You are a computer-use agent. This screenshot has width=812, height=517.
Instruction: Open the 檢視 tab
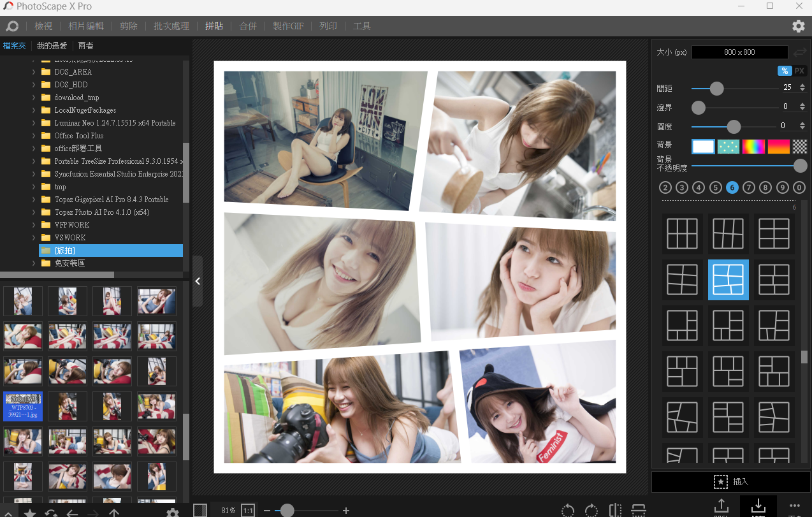pyautogui.click(x=43, y=26)
